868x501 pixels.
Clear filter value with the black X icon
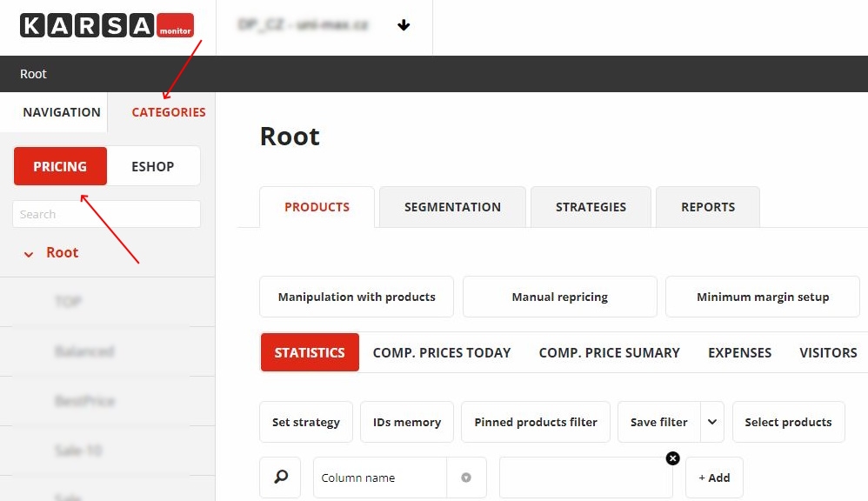coord(672,458)
